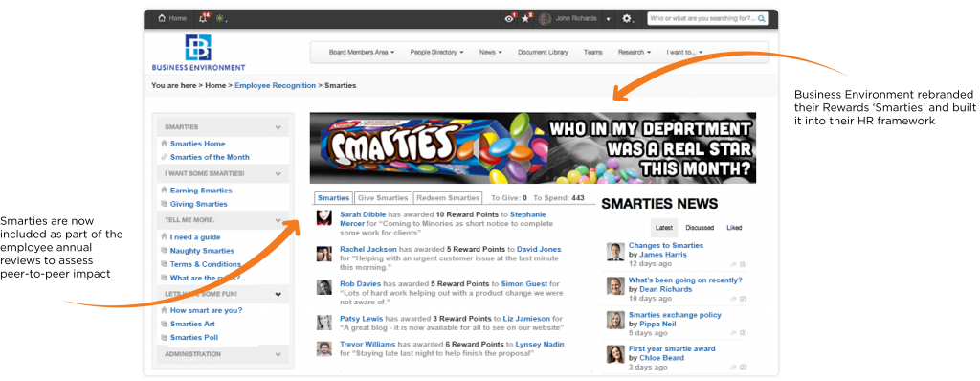Click the green starburst icon in top bar

(220, 19)
